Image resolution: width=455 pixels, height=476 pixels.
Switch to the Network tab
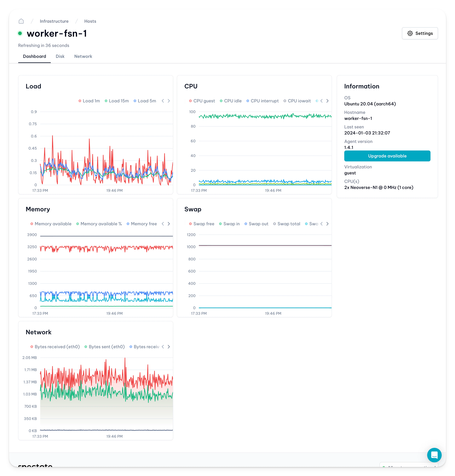(83, 56)
